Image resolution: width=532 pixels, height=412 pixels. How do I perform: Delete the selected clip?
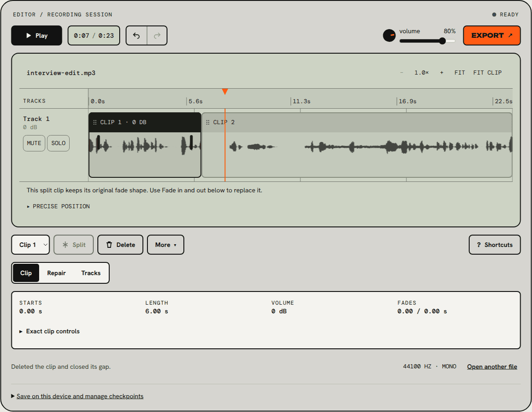[121, 245]
